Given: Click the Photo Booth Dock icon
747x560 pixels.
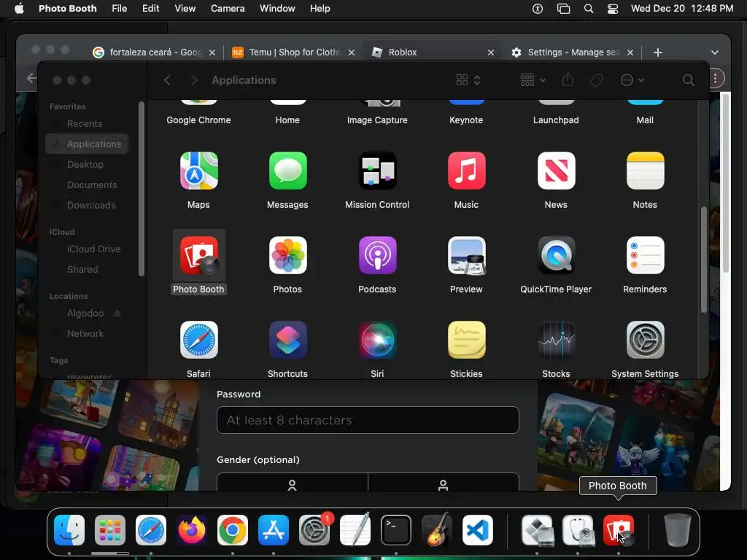Looking at the screenshot, I should coord(619,529).
